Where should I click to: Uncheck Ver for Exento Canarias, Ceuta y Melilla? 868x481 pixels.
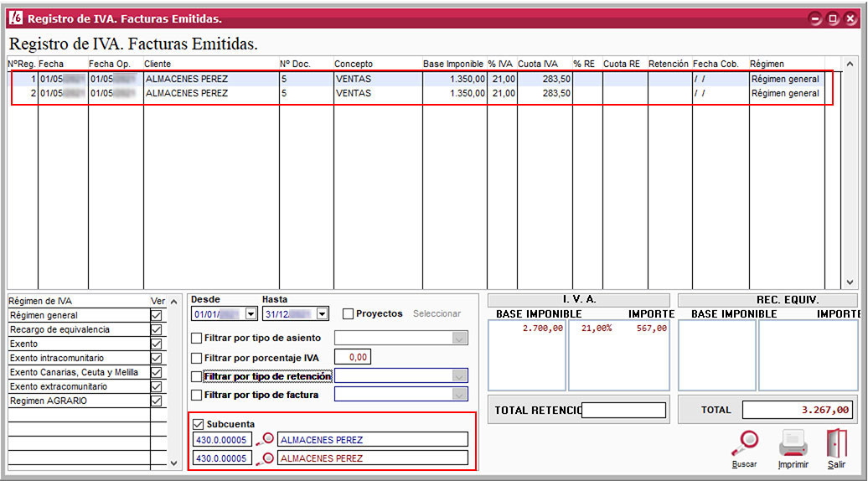pyautogui.click(x=157, y=373)
